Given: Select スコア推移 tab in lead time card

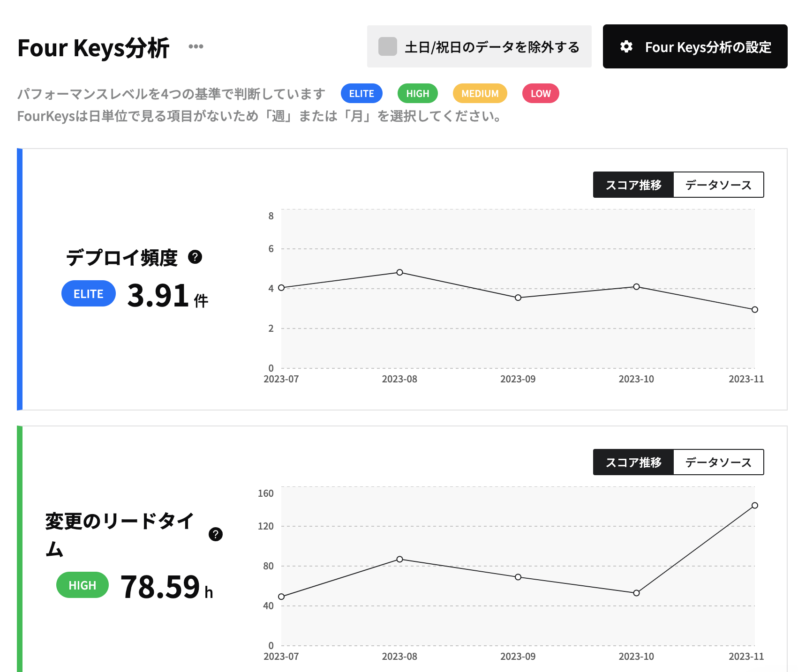Looking at the screenshot, I should (x=633, y=462).
